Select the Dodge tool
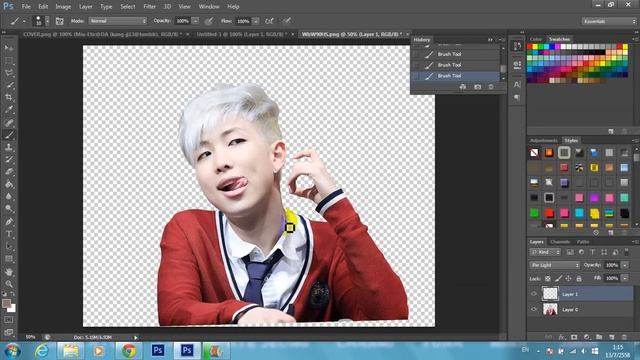The image size is (640, 360). click(x=9, y=209)
